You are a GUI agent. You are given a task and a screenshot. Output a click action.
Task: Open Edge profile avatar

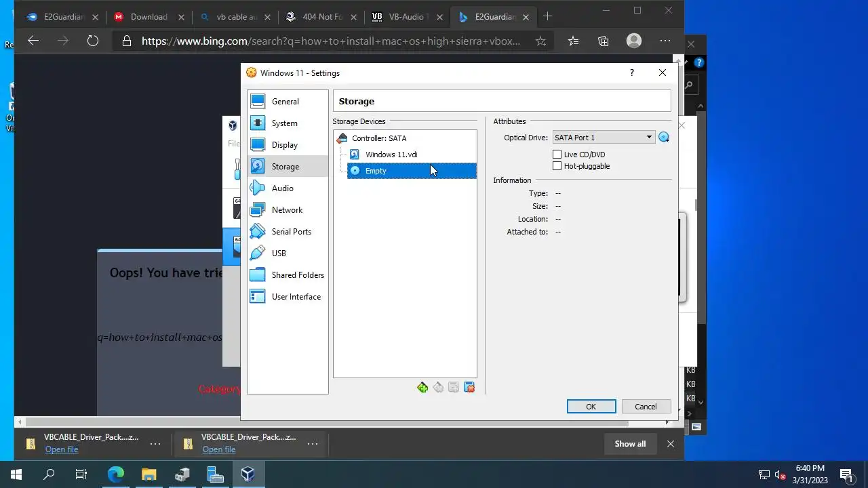pos(634,41)
